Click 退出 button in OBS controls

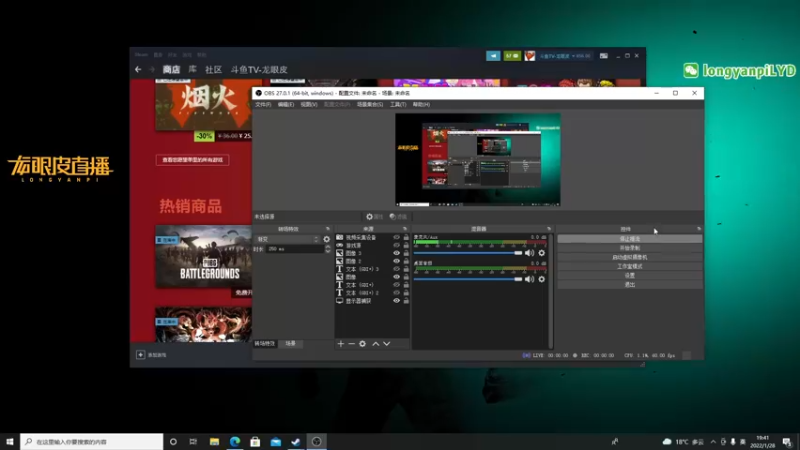[630, 285]
